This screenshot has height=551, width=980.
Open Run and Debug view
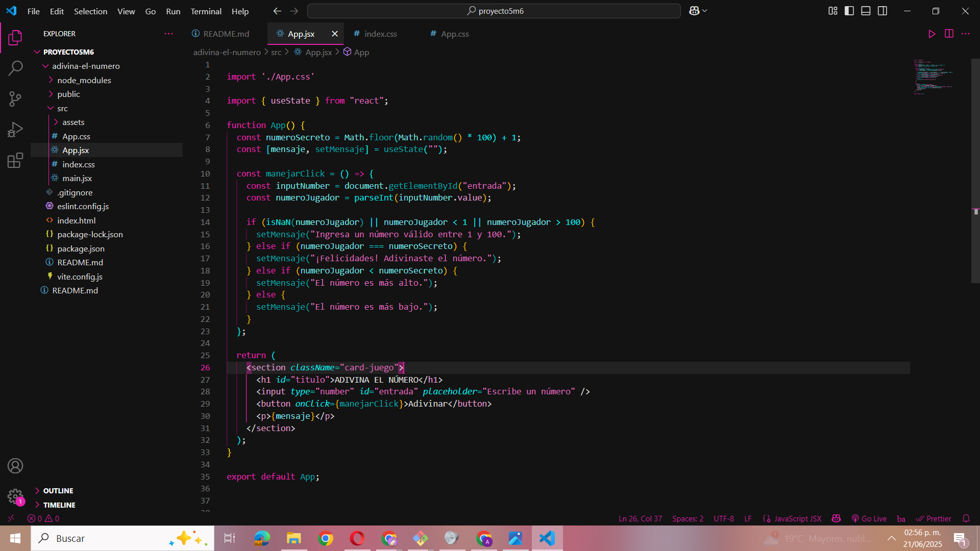15,130
